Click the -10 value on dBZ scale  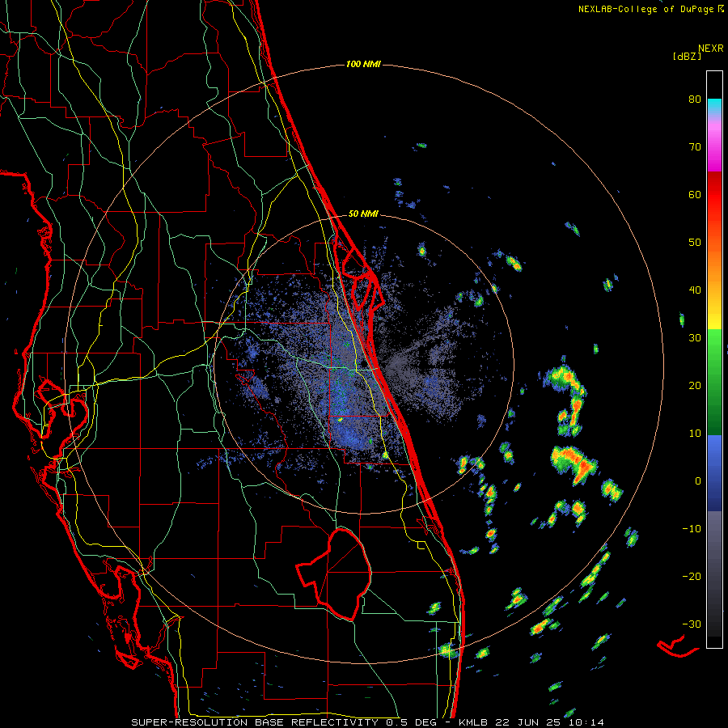coord(692,529)
